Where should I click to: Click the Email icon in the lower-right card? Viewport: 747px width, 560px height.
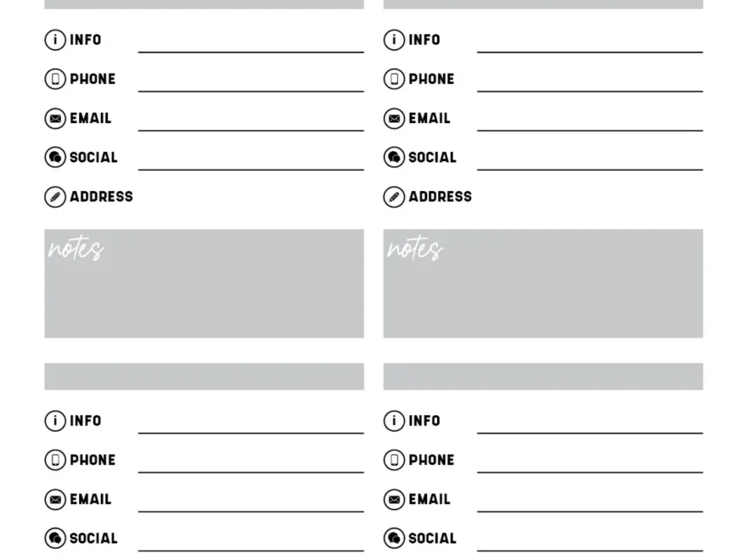tap(394, 500)
